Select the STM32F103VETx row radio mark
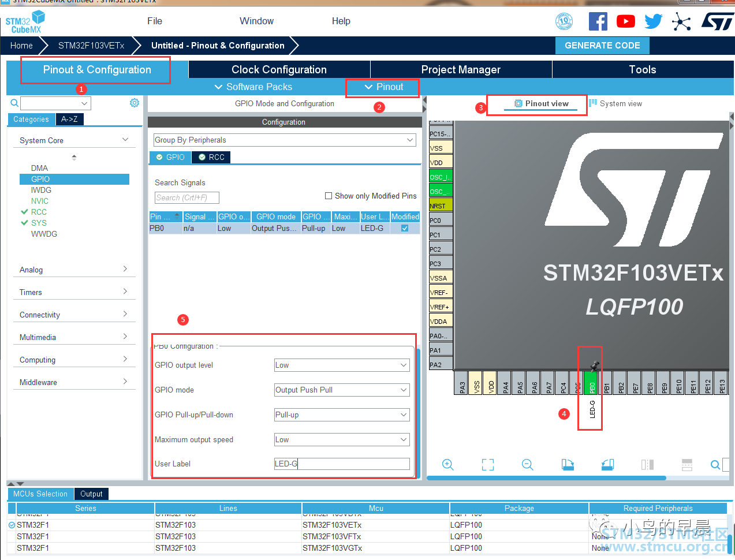Image resolution: width=735 pixels, height=560 pixels. tap(12, 525)
